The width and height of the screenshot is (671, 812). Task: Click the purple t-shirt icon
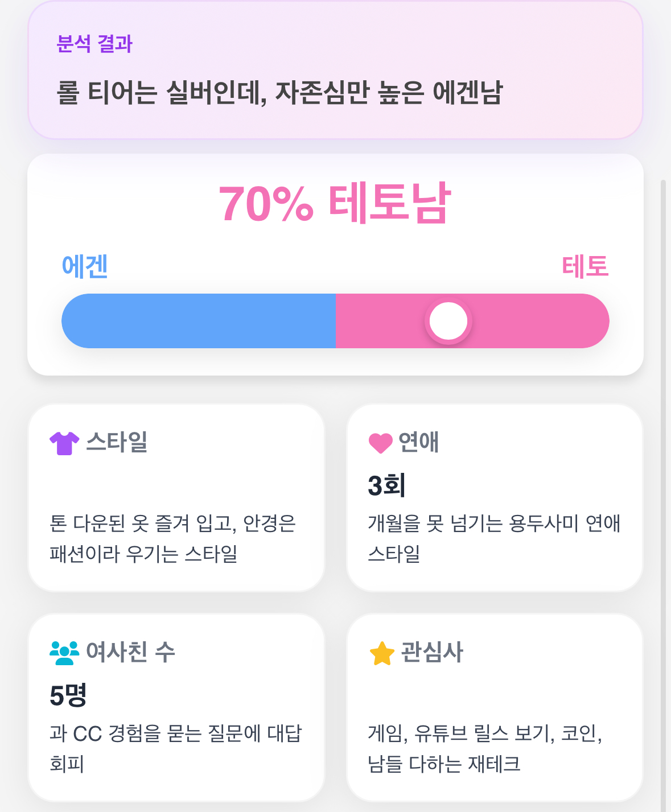(x=64, y=443)
